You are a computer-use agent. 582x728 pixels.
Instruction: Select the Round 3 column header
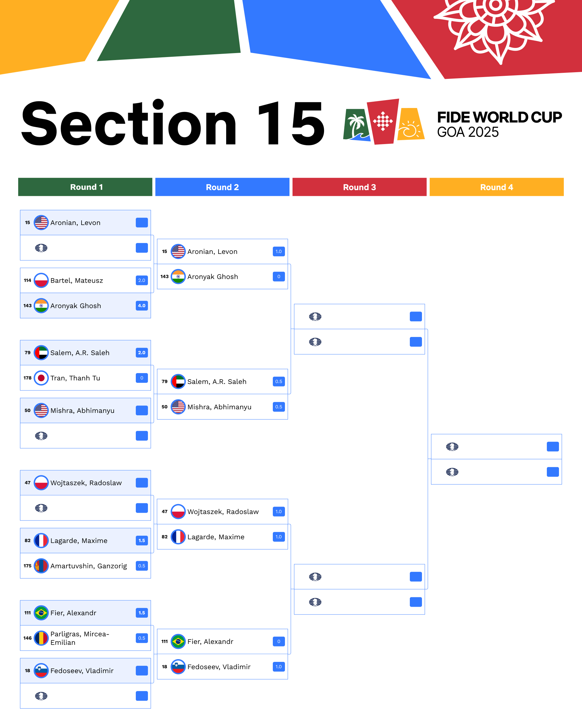click(359, 187)
